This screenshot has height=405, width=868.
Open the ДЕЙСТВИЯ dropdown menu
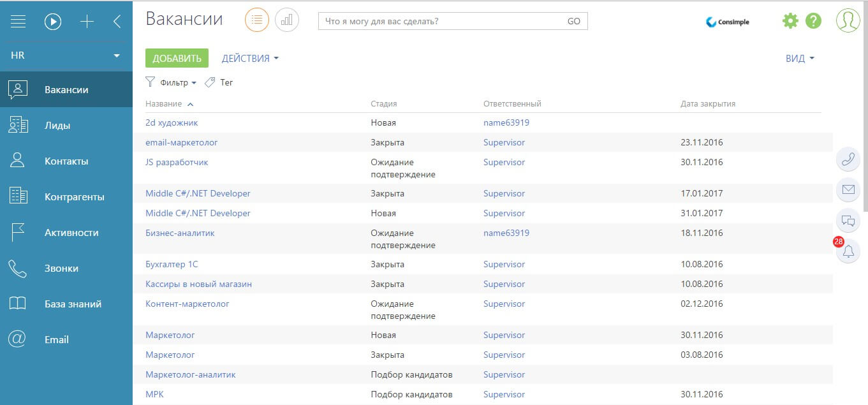click(x=250, y=58)
